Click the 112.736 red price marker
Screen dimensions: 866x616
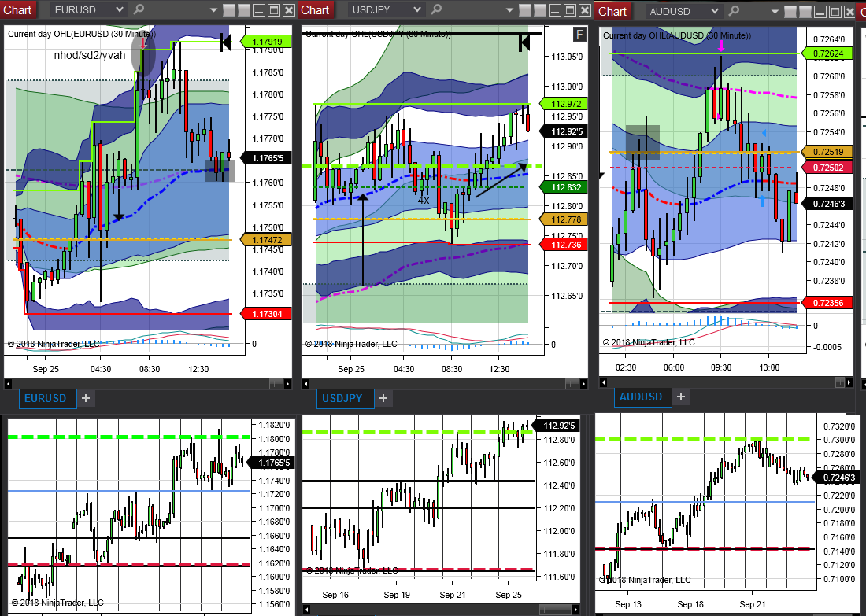564,245
